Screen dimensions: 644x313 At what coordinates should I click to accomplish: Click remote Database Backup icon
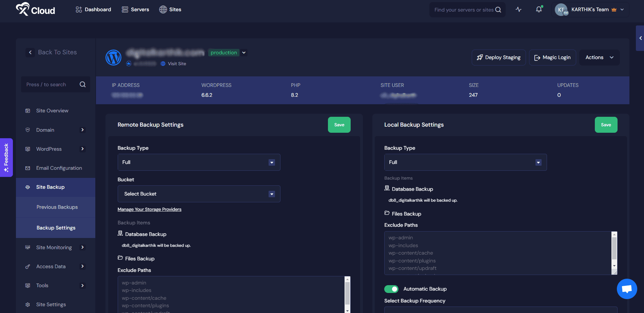[x=120, y=233]
